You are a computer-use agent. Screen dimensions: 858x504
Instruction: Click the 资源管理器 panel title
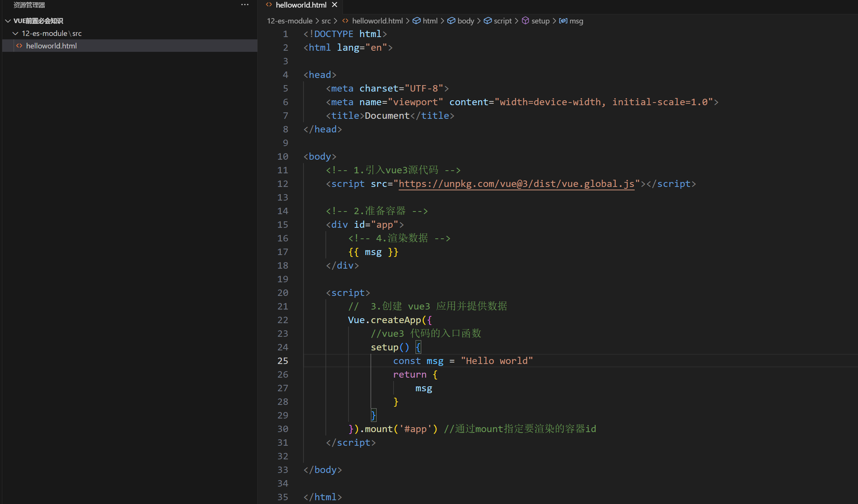coord(29,5)
